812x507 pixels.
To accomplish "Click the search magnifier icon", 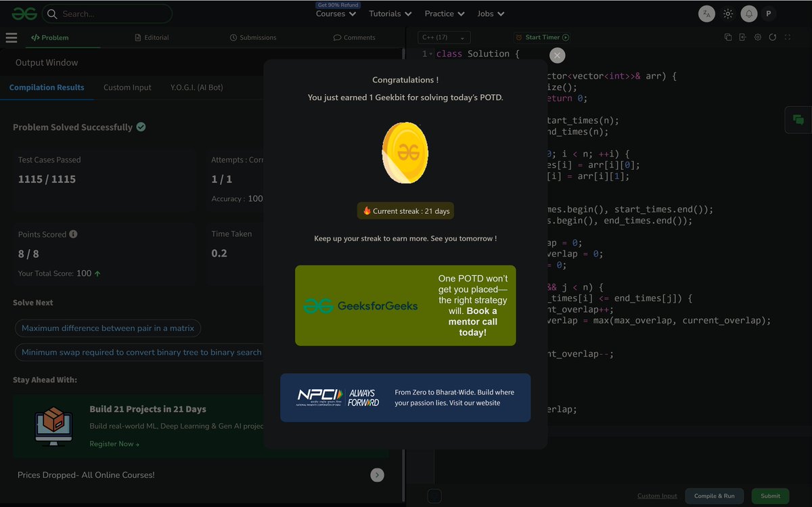I will (52, 14).
